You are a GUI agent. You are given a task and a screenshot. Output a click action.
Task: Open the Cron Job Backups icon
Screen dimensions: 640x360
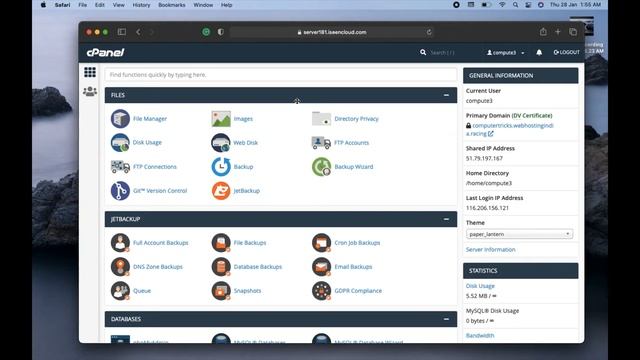(321, 243)
